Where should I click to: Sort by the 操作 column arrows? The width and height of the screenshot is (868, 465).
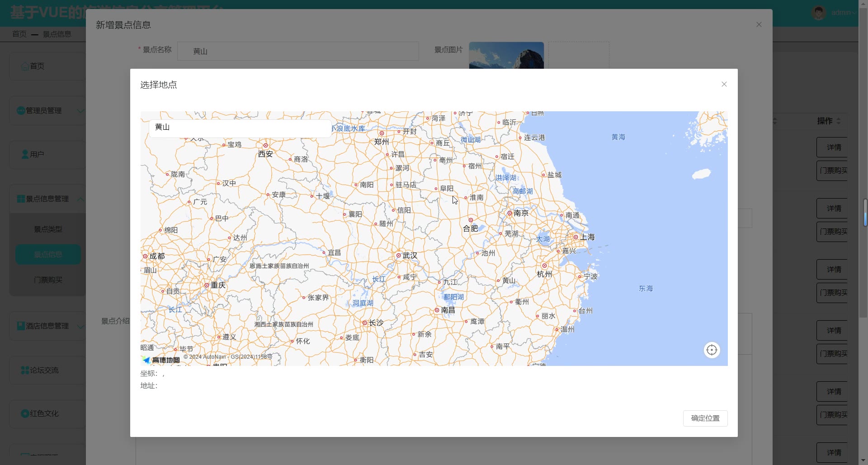839,121
